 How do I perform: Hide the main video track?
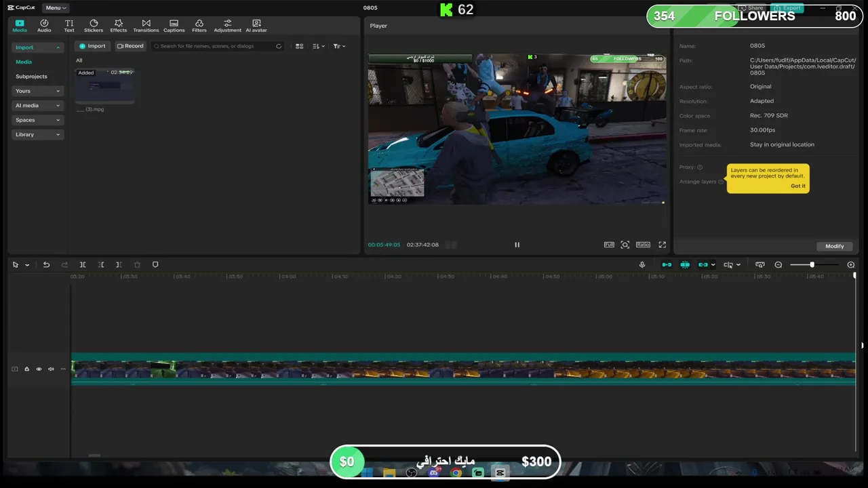coord(39,369)
